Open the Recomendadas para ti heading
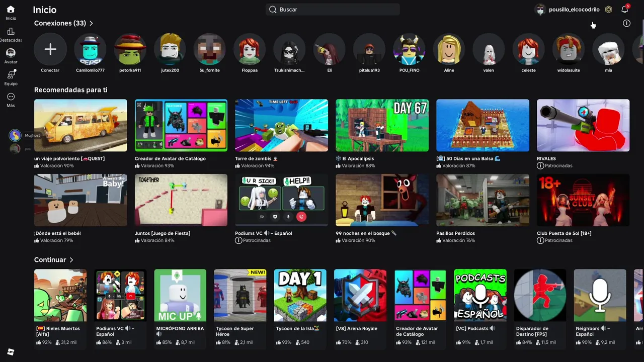Viewport: 644px width, 362px height. (70, 90)
